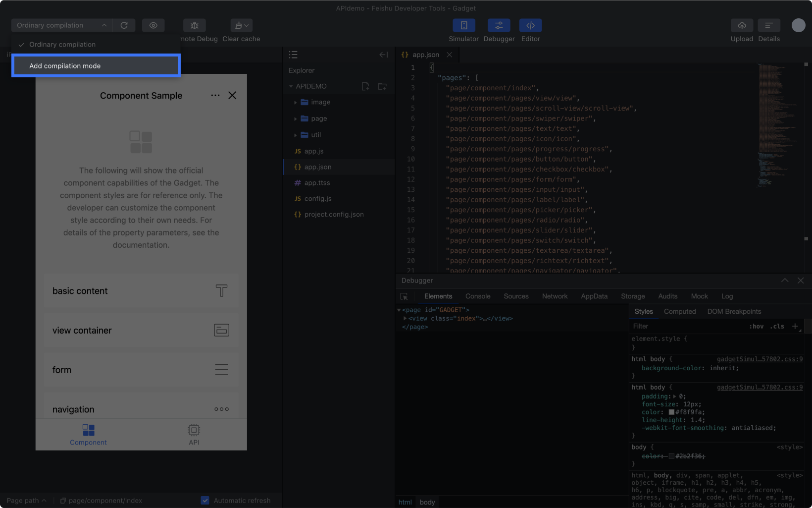Image resolution: width=812 pixels, height=508 pixels.
Task: Select Add compilation mode menu entry
Action: (65, 65)
